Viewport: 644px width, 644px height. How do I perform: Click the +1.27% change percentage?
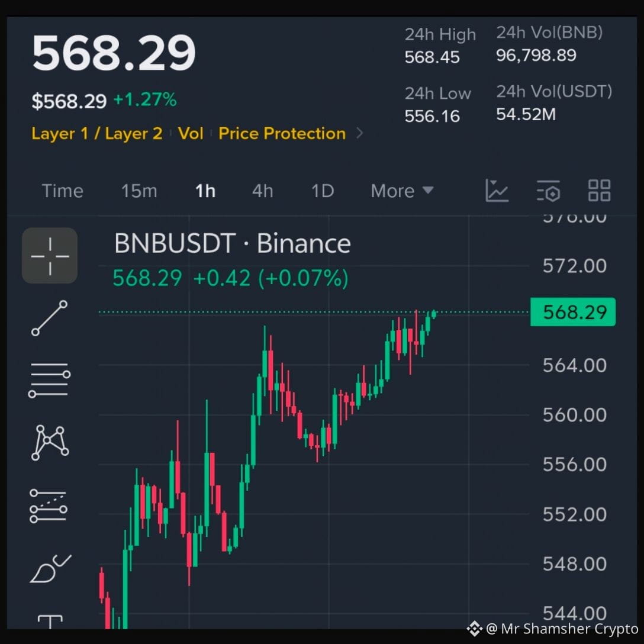point(145,100)
